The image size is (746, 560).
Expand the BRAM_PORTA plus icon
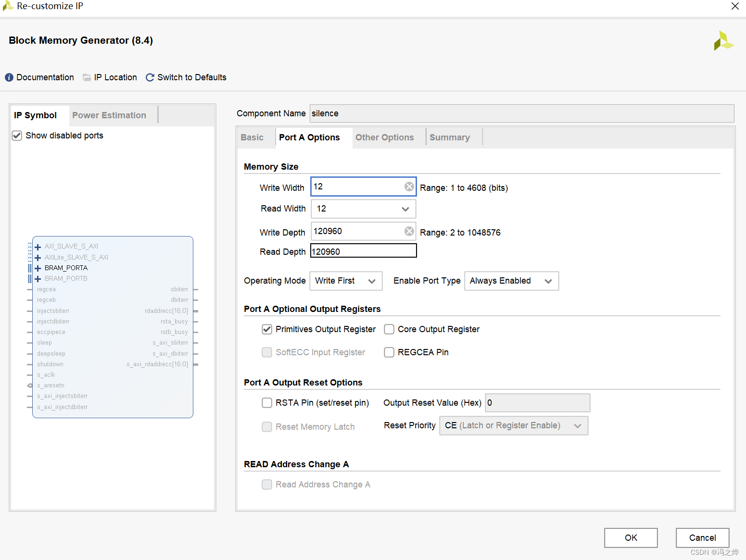coord(38,268)
